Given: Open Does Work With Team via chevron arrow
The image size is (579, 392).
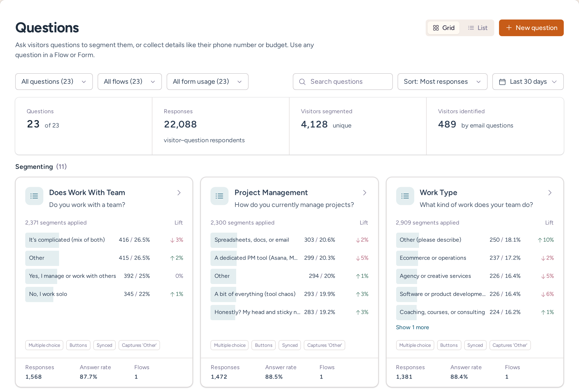Looking at the screenshot, I should coord(179,193).
